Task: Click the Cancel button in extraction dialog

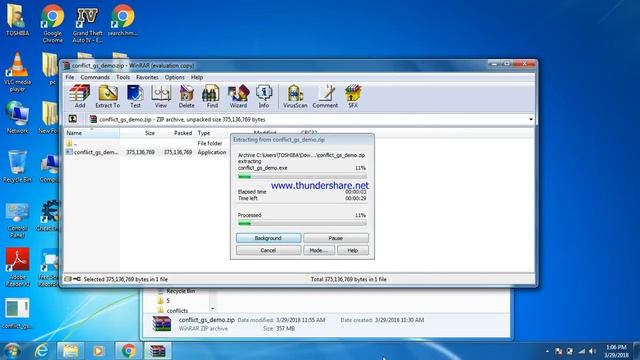Action: (268, 250)
